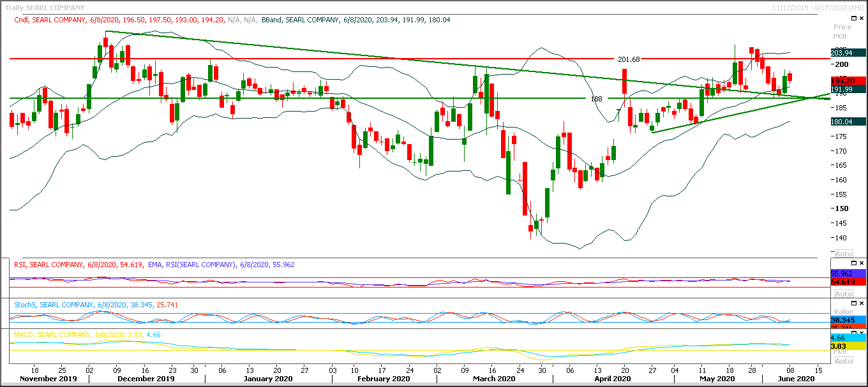The width and height of the screenshot is (868, 387).
Task: Click the 54.619 RSI value tag
Action: tap(849, 281)
